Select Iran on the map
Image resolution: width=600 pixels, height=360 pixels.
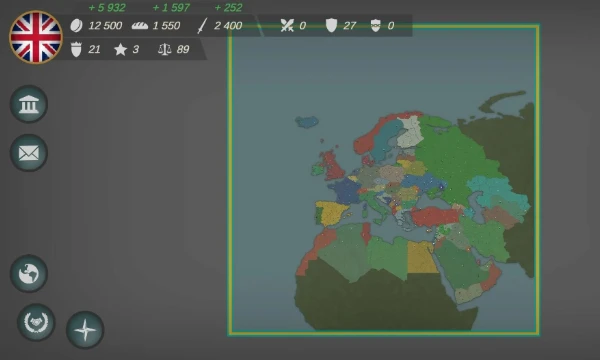[484, 238]
